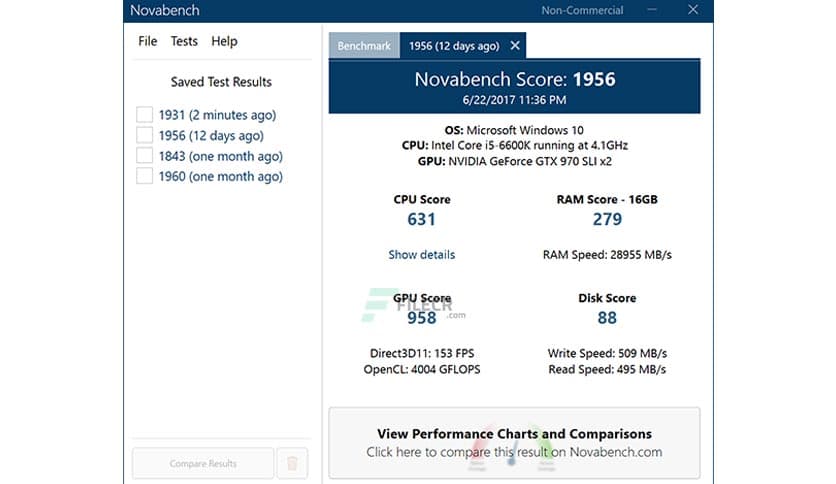Click the date 6/22/2017 11:36 PM
The image size is (836, 484).
point(515,100)
